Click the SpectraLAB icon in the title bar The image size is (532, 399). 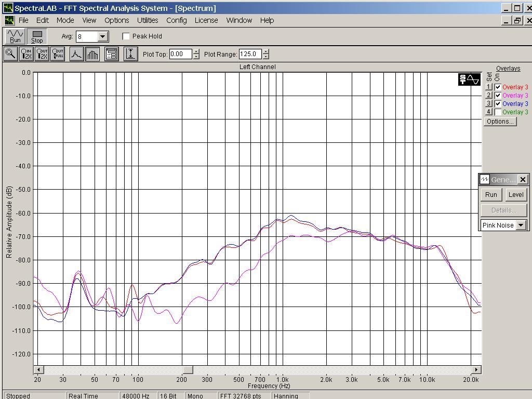pos(8,8)
